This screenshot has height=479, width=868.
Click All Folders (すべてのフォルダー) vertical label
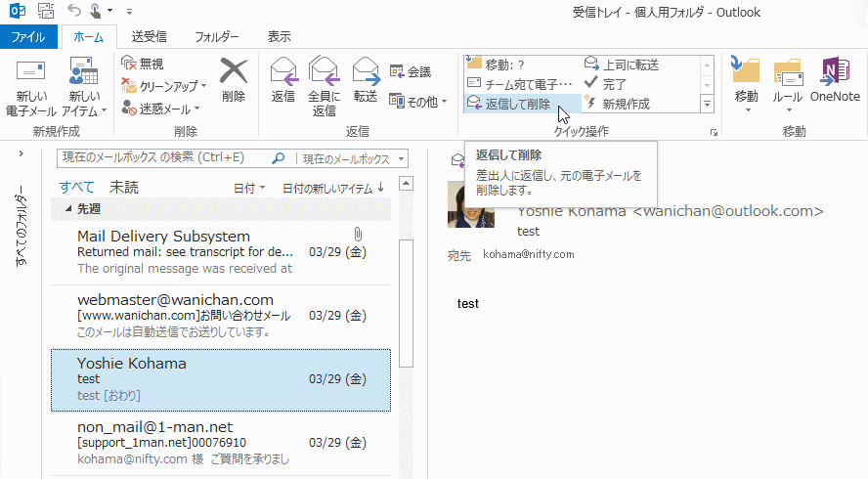(x=21, y=226)
